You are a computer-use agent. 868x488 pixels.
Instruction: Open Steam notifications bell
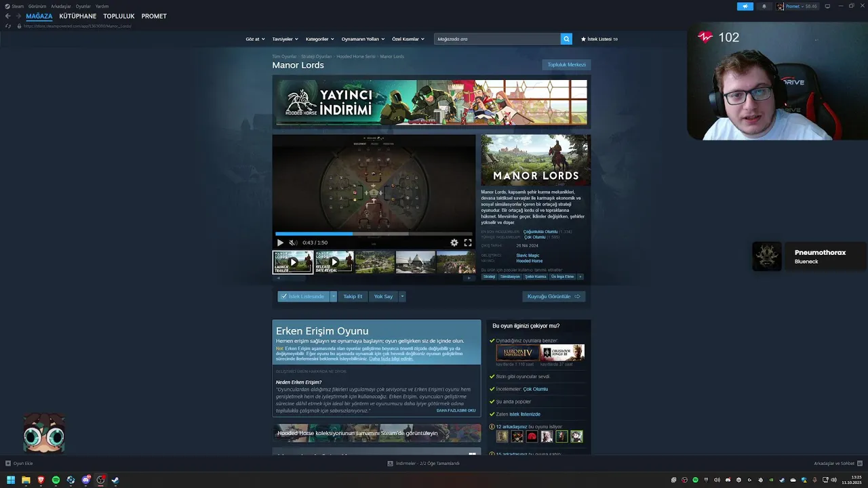click(764, 6)
